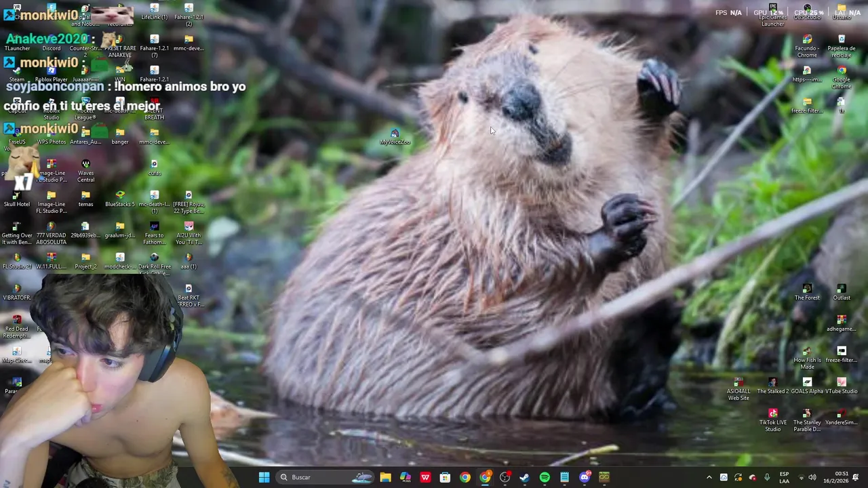Image resolution: width=868 pixels, height=488 pixels.
Task: Open network and volume quick settings
Action: pyautogui.click(x=807, y=477)
